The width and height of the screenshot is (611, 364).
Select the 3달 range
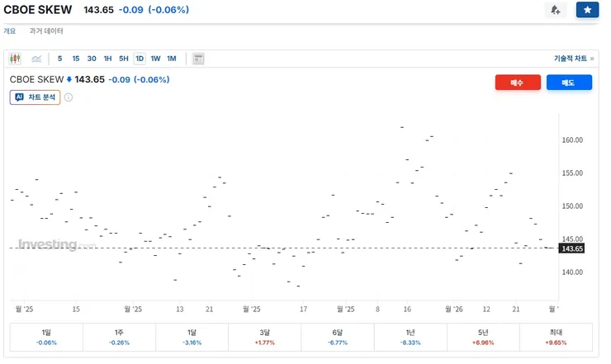click(x=265, y=337)
